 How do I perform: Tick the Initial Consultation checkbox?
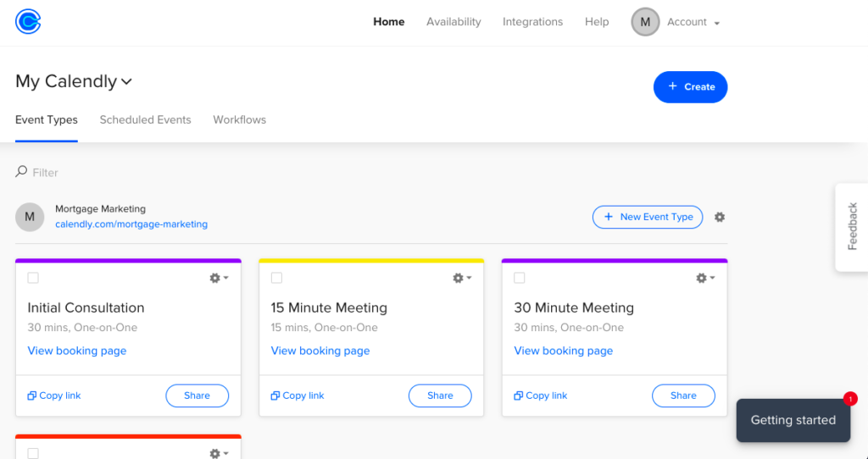tap(33, 278)
